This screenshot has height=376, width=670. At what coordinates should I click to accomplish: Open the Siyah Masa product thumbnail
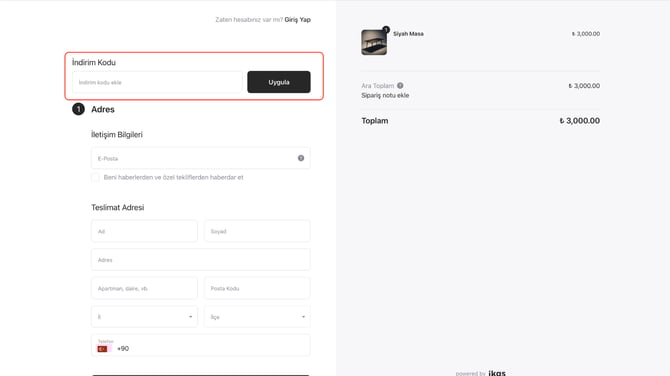374,42
